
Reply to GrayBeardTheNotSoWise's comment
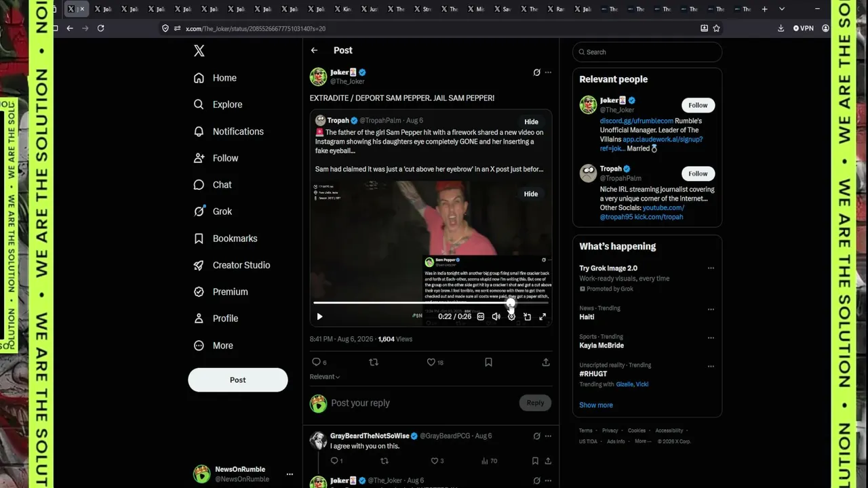[336, 461]
